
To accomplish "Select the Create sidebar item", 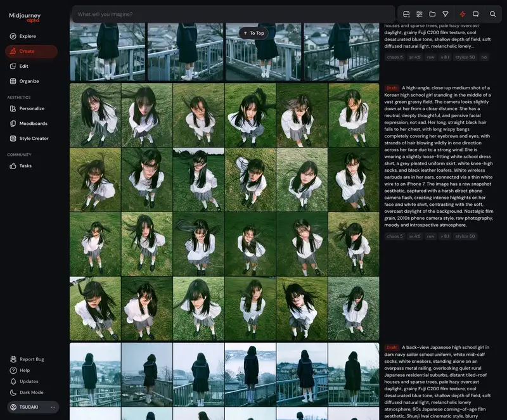I will pyautogui.click(x=31, y=51).
